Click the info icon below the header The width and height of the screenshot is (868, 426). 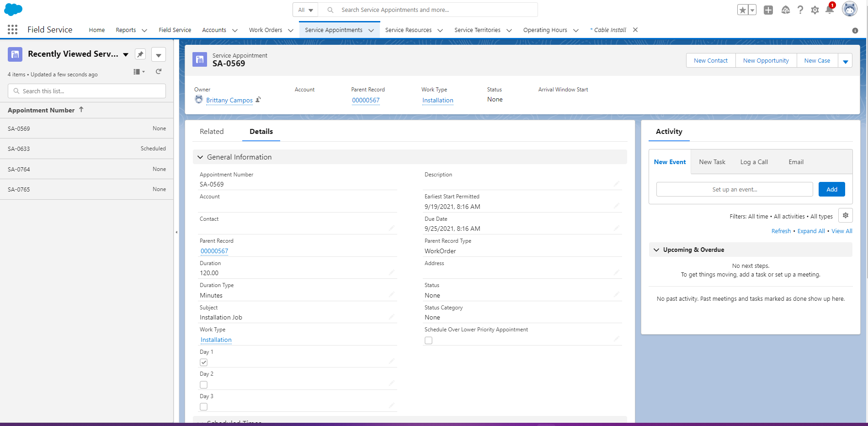coord(855,31)
